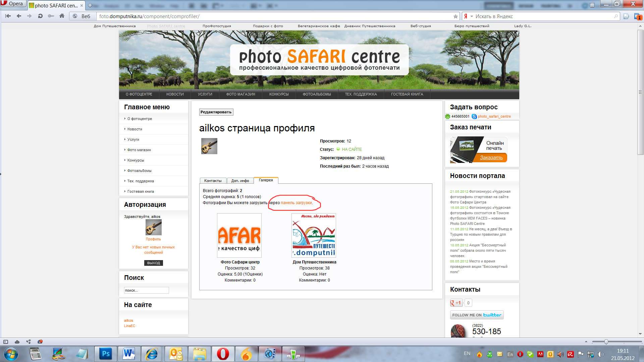Viewport: 644px width, 362px height.
Task: Rewind to first page in history
Action: click(8, 16)
